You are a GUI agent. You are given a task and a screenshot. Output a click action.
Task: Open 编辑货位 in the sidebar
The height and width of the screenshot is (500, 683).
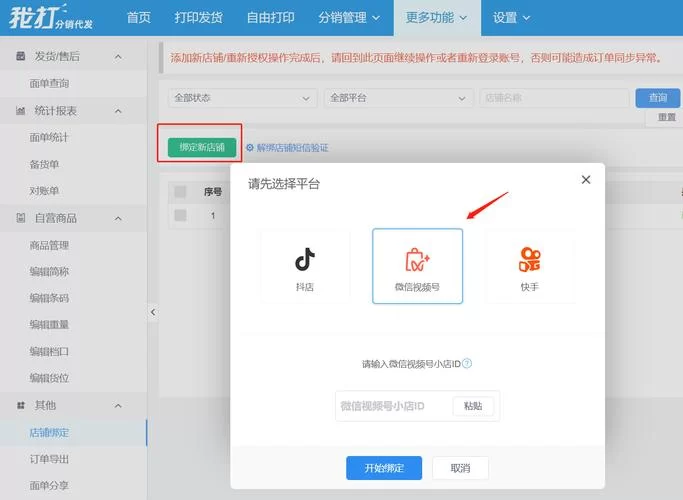point(49,378)
